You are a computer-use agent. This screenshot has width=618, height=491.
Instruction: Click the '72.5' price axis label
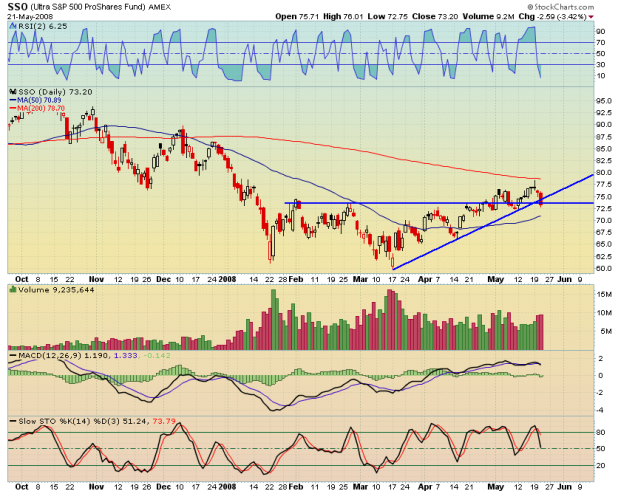click(x=604, y=208)
